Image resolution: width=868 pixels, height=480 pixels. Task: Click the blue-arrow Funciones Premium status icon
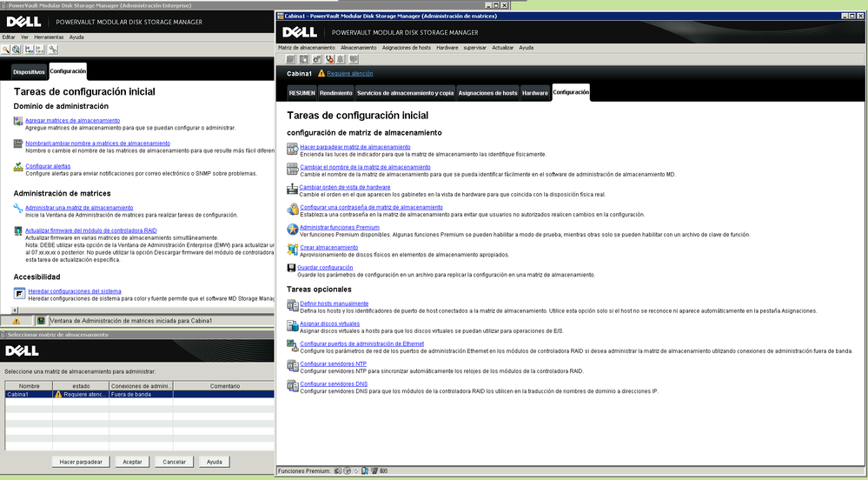(x=365, y=471)
